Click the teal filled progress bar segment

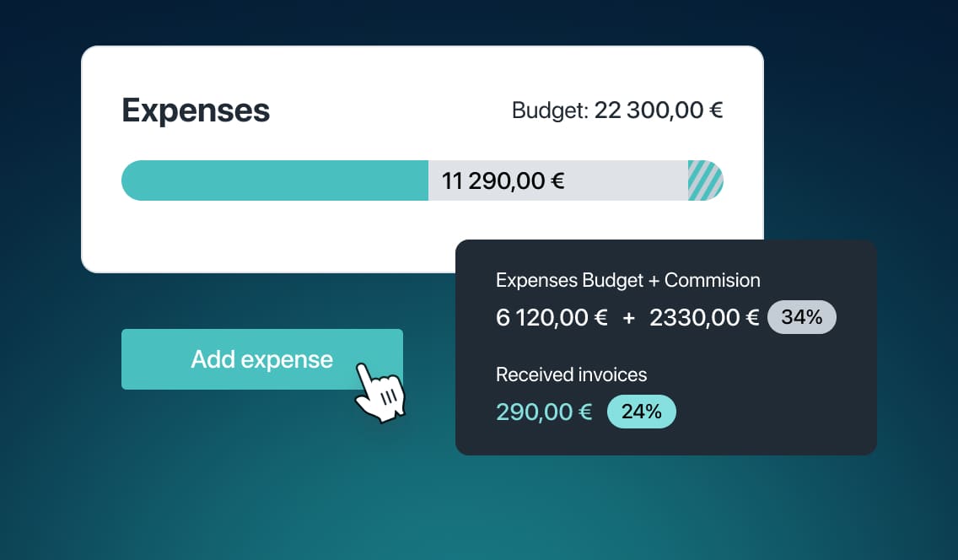(275, 180)
